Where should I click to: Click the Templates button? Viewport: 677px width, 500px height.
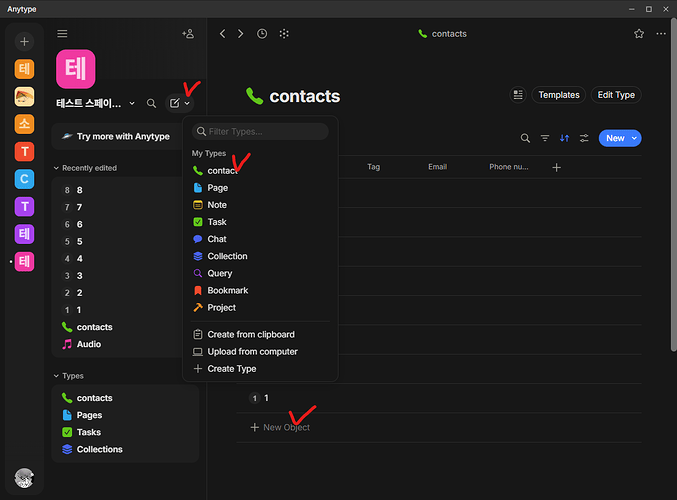click(x=559, y=95)
